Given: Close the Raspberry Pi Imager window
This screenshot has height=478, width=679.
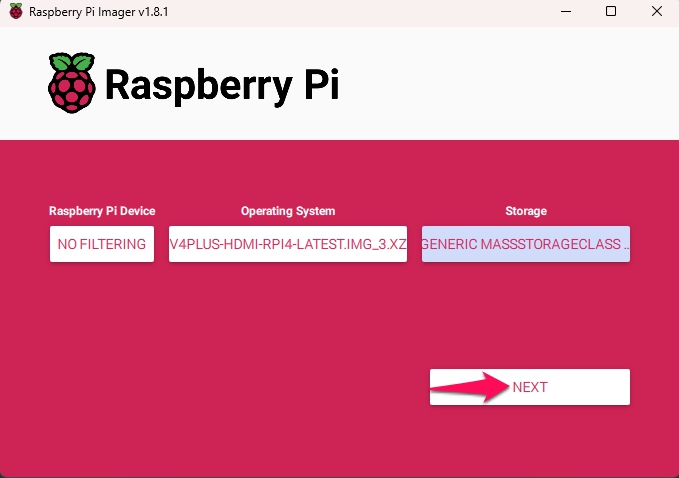Looking at the screenshot, I should [x=657, y=11].
